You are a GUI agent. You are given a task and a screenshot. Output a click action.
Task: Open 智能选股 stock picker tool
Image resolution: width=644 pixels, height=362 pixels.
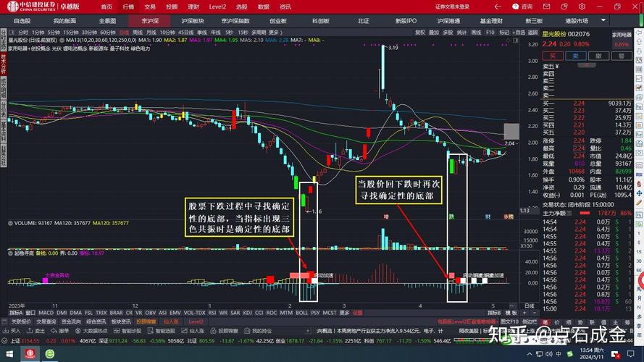pyautogui.click(x=162, y=331)
